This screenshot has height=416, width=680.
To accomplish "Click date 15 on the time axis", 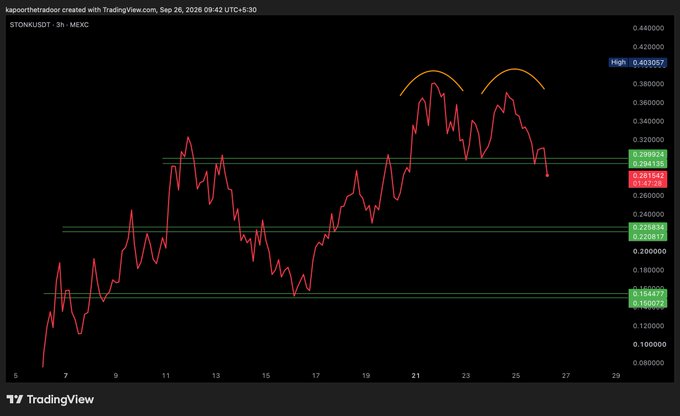I will click(266, 376).
